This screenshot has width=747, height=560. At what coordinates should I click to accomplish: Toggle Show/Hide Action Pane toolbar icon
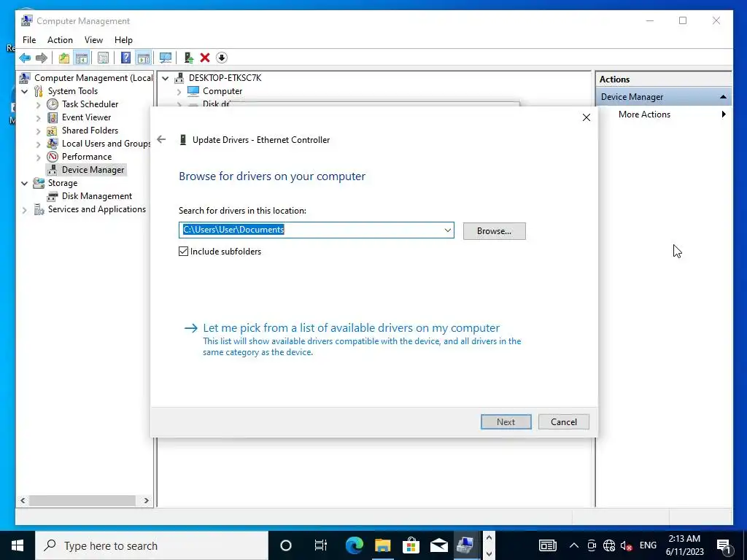point(144,58)
